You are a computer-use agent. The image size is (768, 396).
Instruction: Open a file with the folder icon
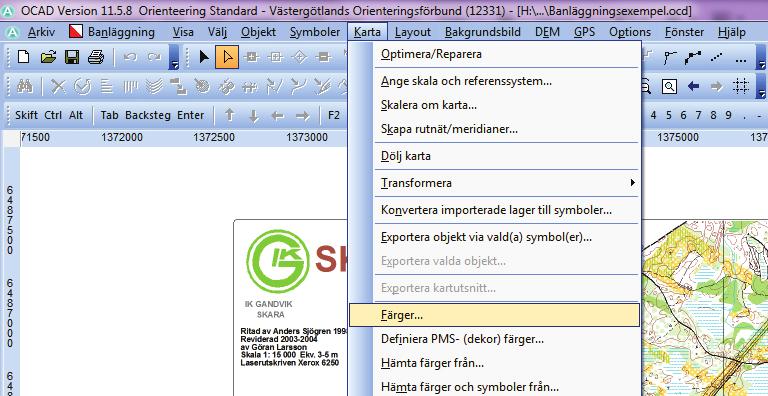48,57
